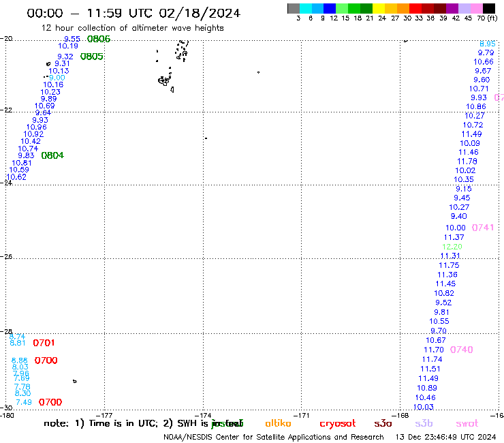Click the wave height value 9.32

(x=65, y=57)
